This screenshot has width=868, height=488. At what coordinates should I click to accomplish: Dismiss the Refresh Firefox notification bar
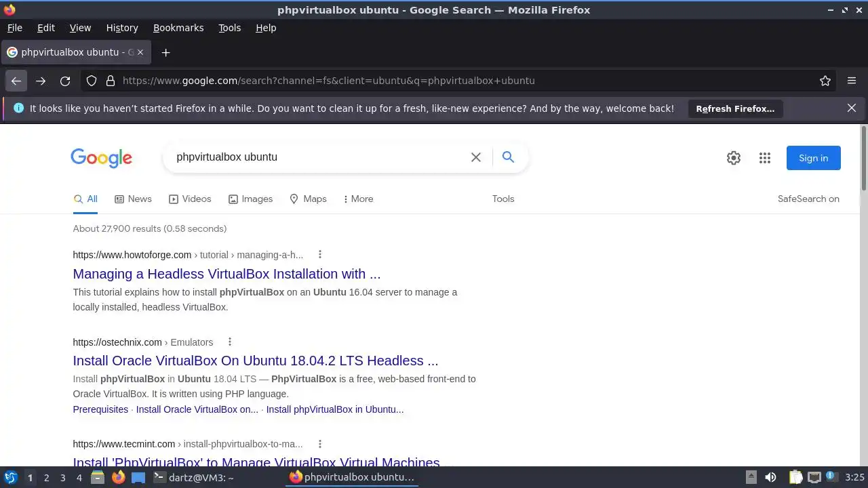click(x=852, y=108)
